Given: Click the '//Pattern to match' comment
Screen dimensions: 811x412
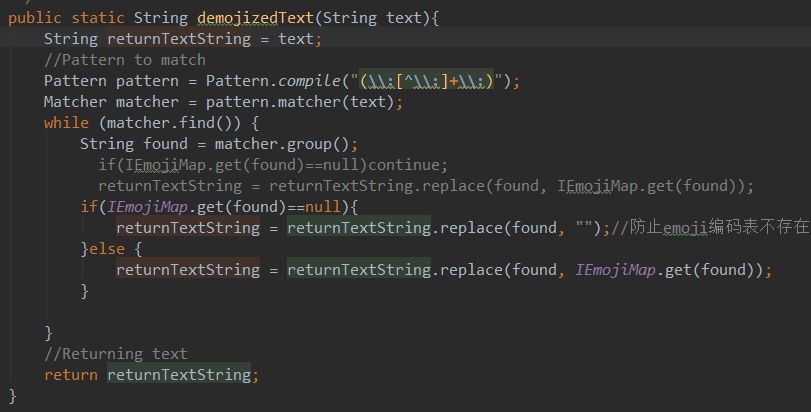Looking at the screenshot, I should click(125, 60).
